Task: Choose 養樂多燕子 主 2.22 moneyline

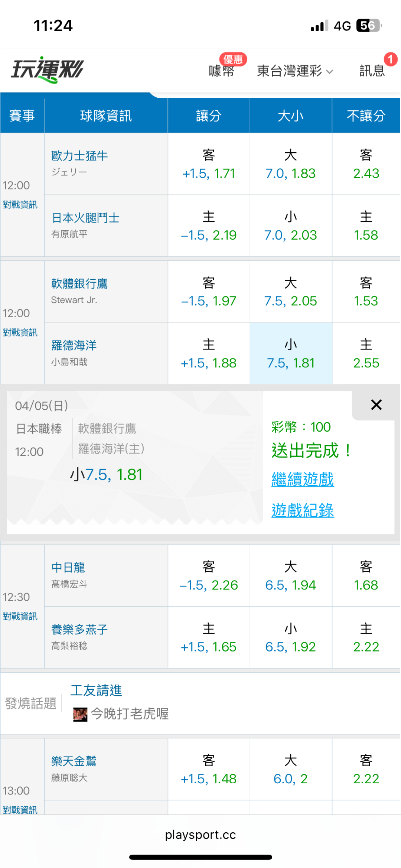Action: 366,638
